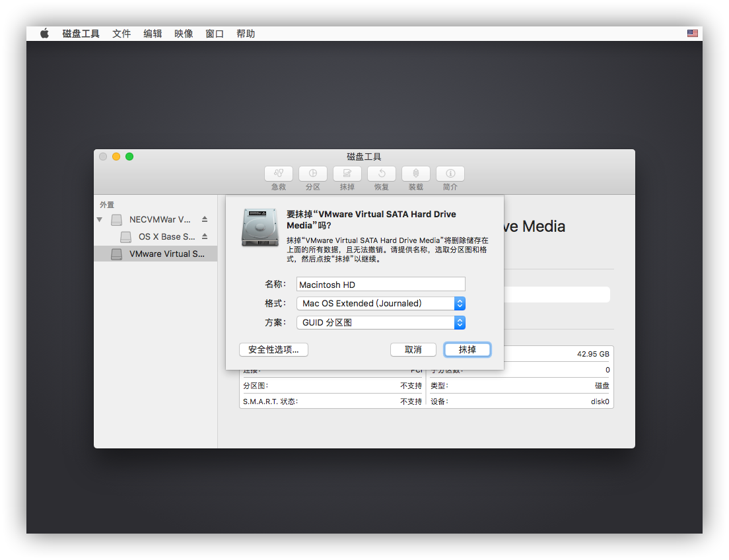Open the 帮助 menu
The height and width of the screenshot is (560, 729).
tap(246, 34)
